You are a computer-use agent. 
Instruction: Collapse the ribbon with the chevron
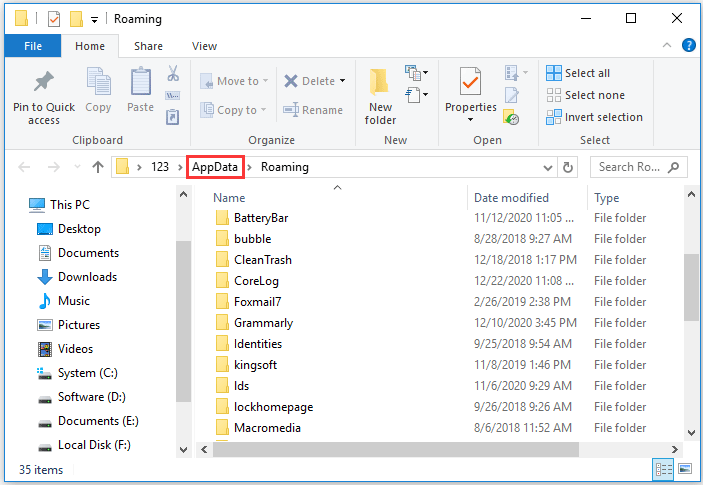[x=667, y=45]
